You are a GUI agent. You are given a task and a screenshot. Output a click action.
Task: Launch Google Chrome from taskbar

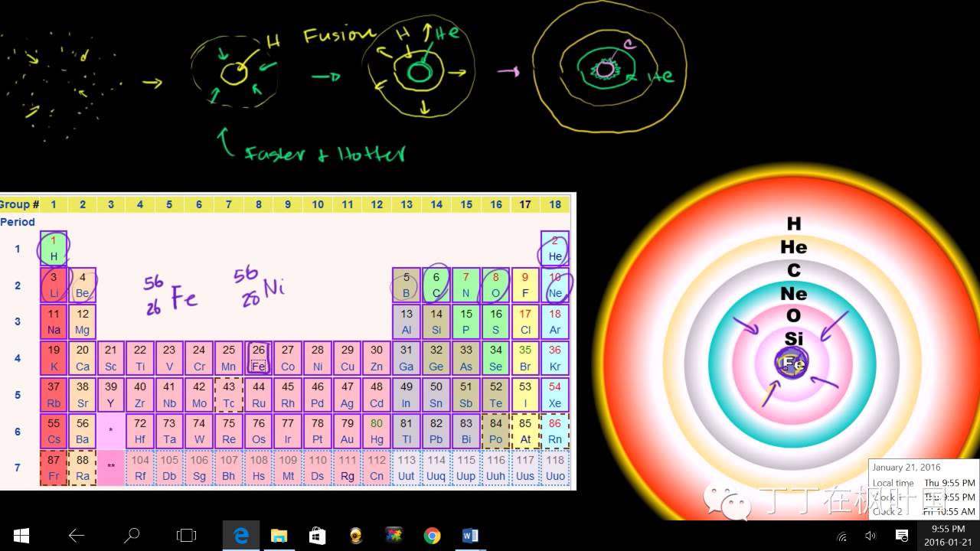432,536
